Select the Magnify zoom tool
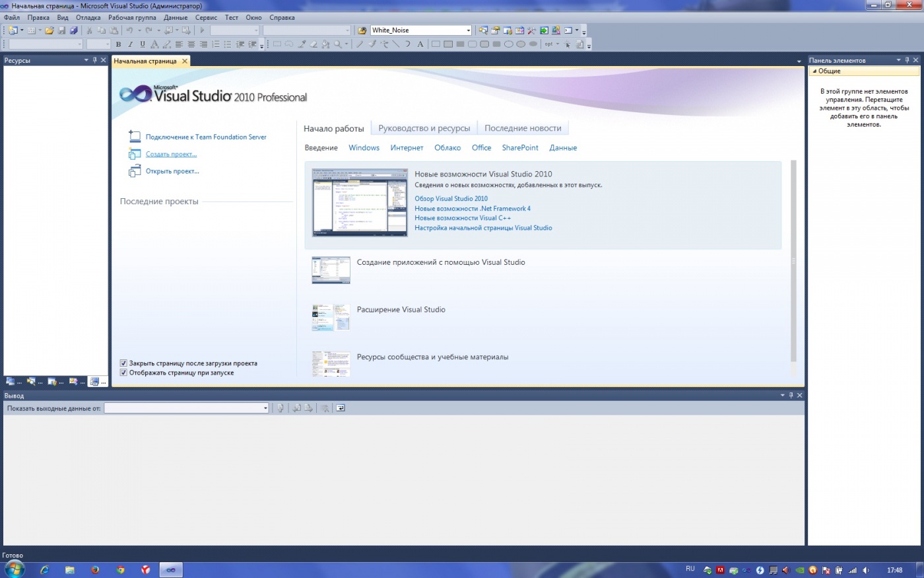Viewport: 924px width, 578px height. coord(338,44)
